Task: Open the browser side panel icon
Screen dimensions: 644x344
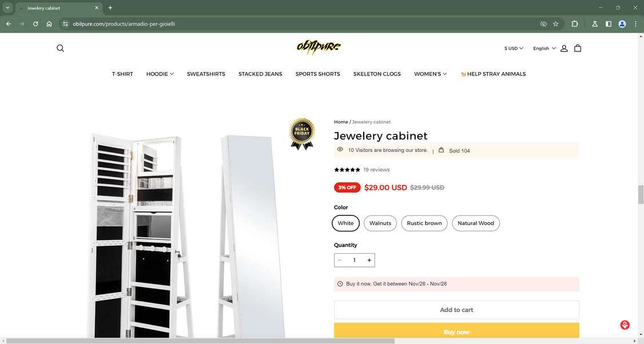Action: coord(609,24)
